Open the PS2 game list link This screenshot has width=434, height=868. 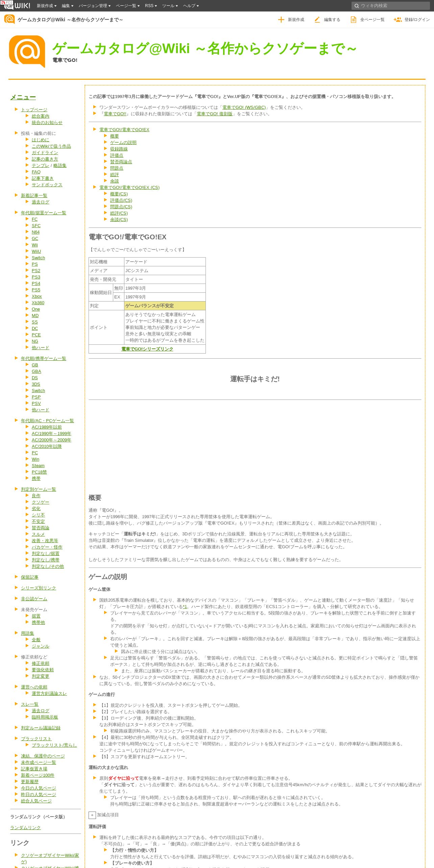[36, 271]
